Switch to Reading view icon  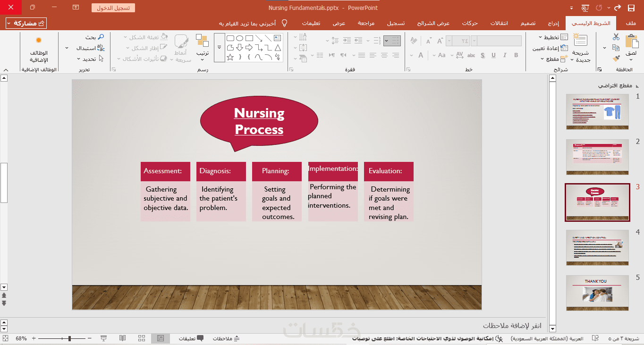coord(122,338)
